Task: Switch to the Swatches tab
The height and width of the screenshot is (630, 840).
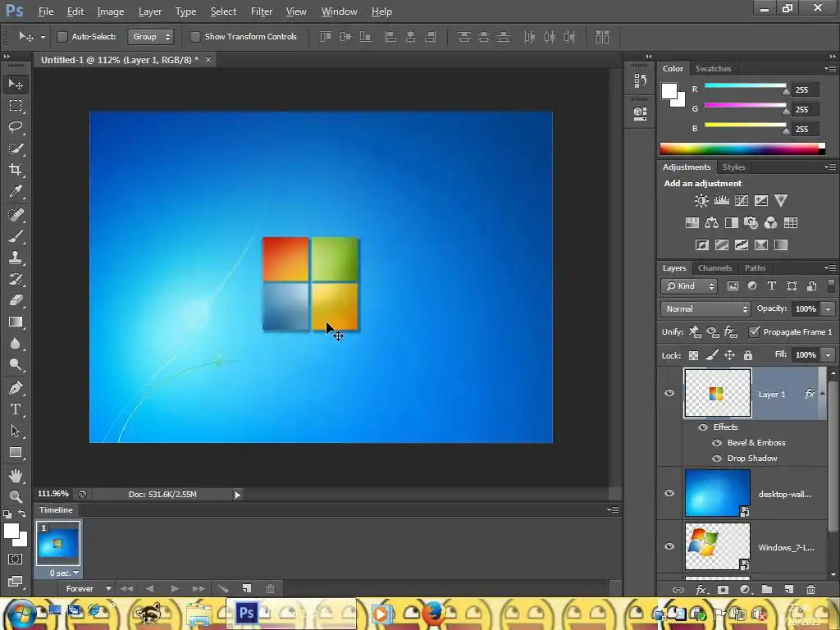Action: pyautogui.click(x=713, y=69)
